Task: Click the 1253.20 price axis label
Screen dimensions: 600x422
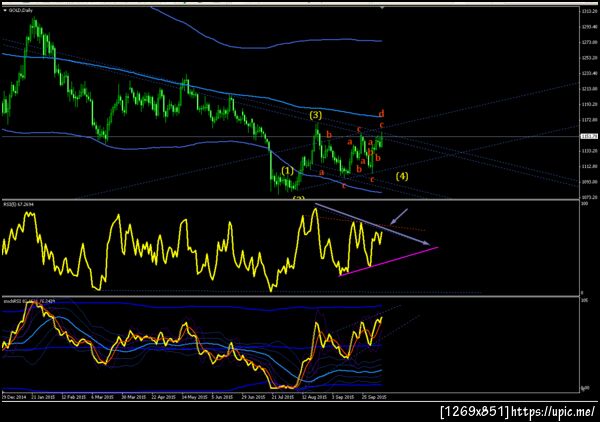Action: [589, 58]
